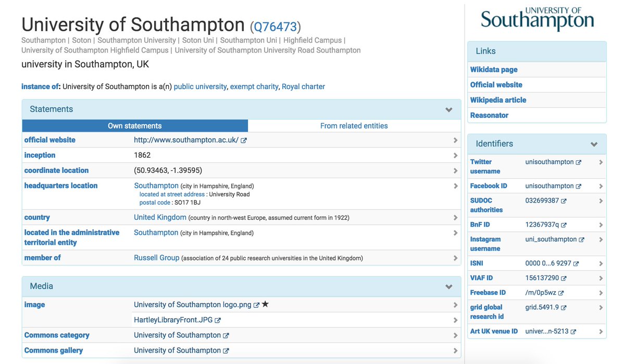Click external link icon in Commons category row
The height and width of the screenshot is (364, 625).
point(226,336)
